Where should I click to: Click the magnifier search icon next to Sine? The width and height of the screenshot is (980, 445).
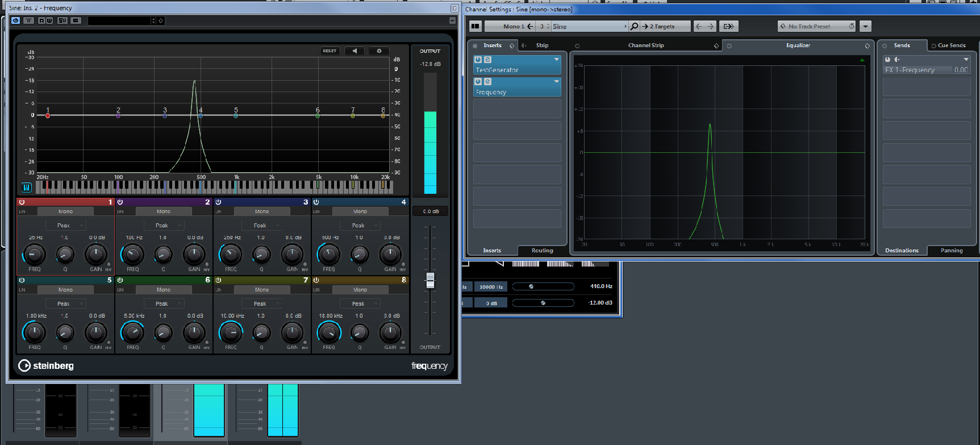635,26
